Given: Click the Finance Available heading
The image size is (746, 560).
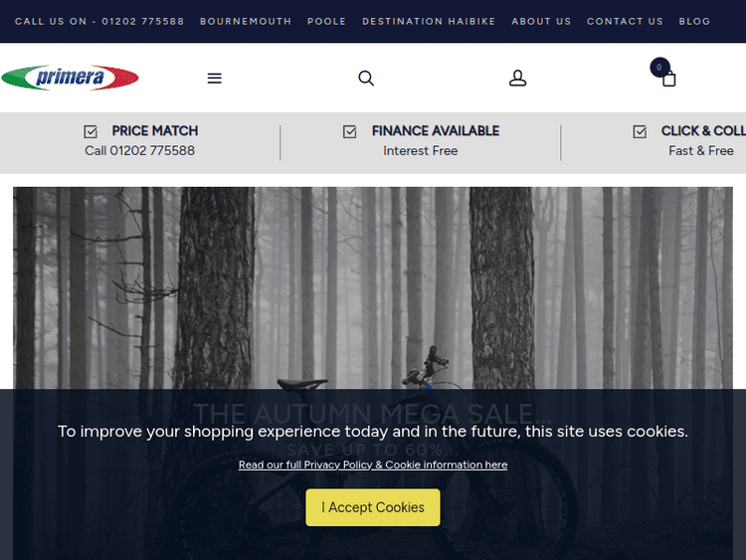Looking at the screenshot, I should 435,130.
